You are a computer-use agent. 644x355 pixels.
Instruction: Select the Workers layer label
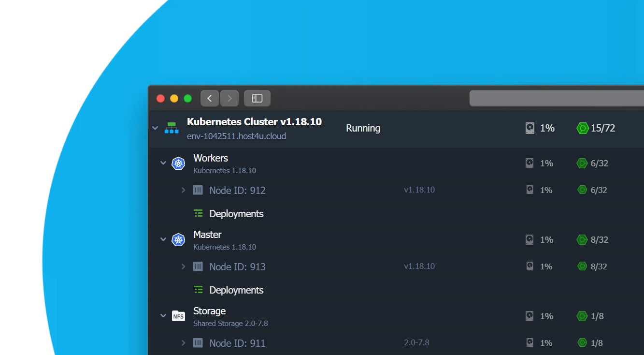pos(211,158)
